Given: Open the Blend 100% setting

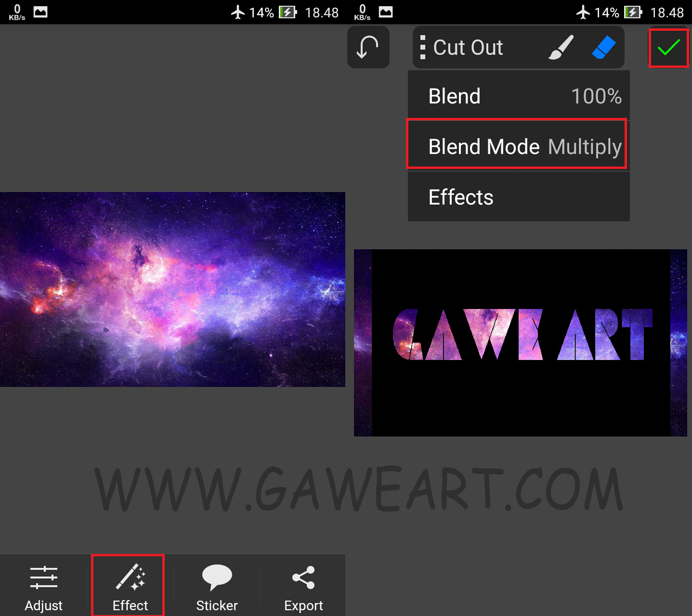Looking at the screenshot, I should tap(519, 96).
